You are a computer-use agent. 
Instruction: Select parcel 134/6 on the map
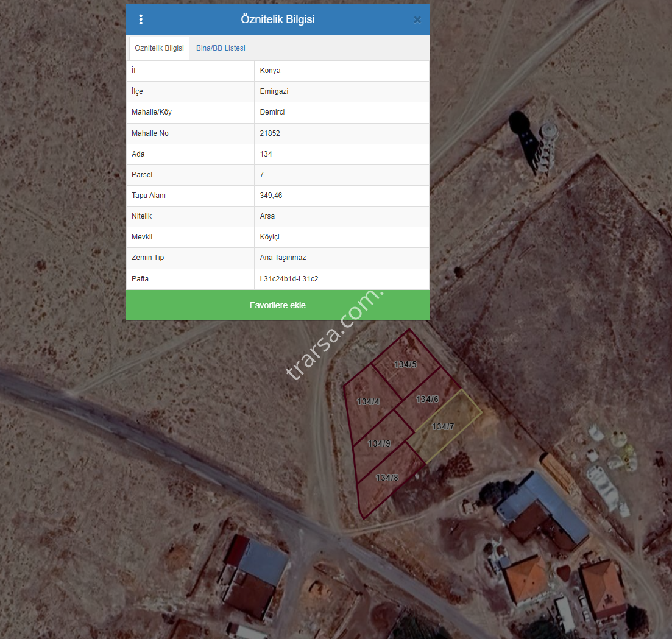coord(427,399)
